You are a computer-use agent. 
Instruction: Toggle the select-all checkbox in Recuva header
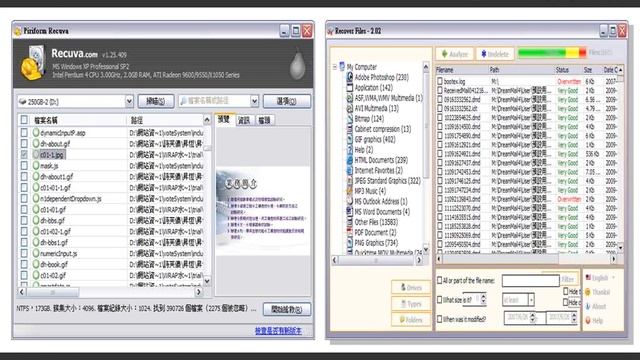(24, 120)
